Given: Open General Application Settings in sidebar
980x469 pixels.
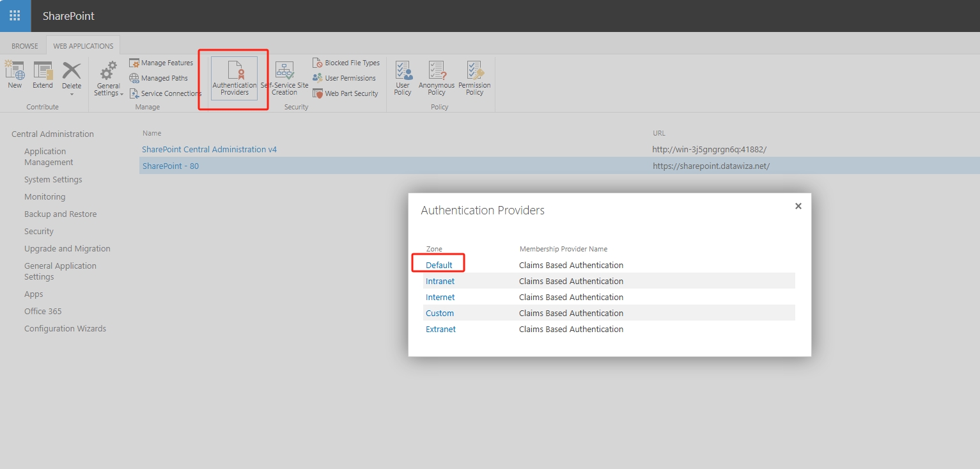Looking at the screenshot, I should (60, 271).
